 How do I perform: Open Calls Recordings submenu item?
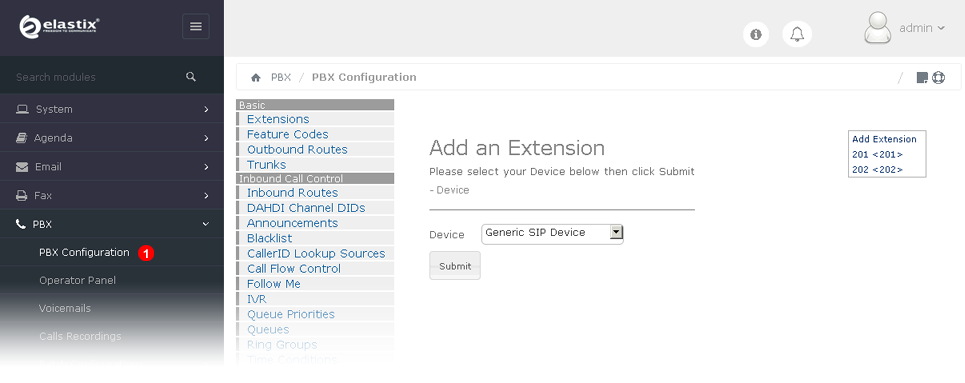pyautogui.click(x=80, y=336)
